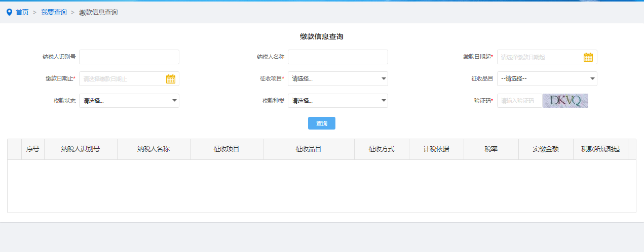Open 我要查询 breadcrumb link
This screenshot has width=644, height=252.
54,12
